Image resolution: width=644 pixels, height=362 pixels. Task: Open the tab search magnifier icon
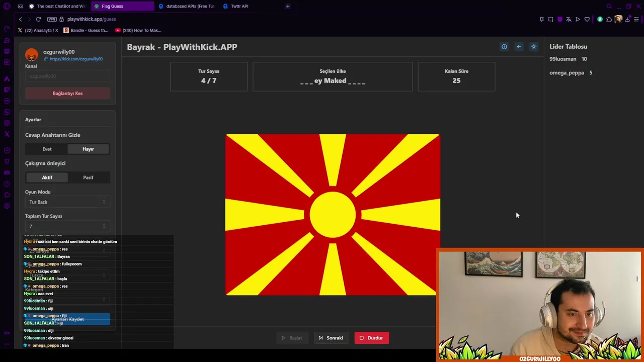click(609, 6)
